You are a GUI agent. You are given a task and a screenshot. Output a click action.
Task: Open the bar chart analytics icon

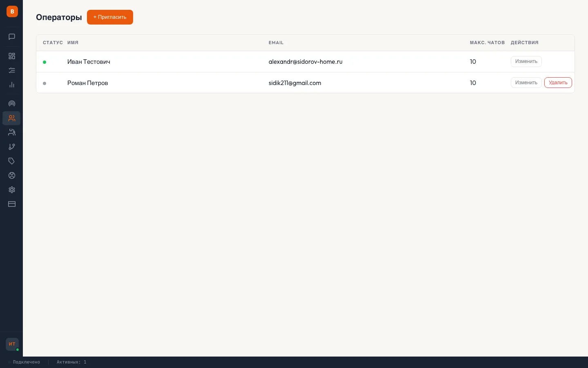(12, 85)
